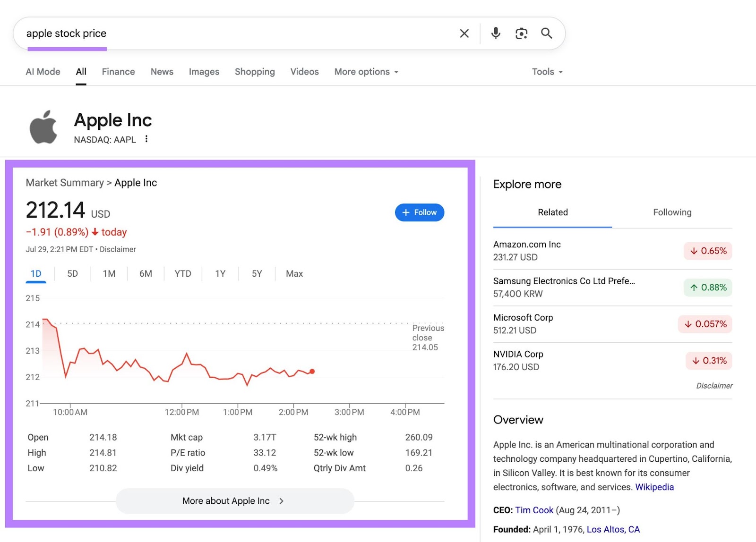The width and height of the screenshot is (756, 542).
Task: Open the NVIDIA Corp stock row
Action: tap(613, 361)
